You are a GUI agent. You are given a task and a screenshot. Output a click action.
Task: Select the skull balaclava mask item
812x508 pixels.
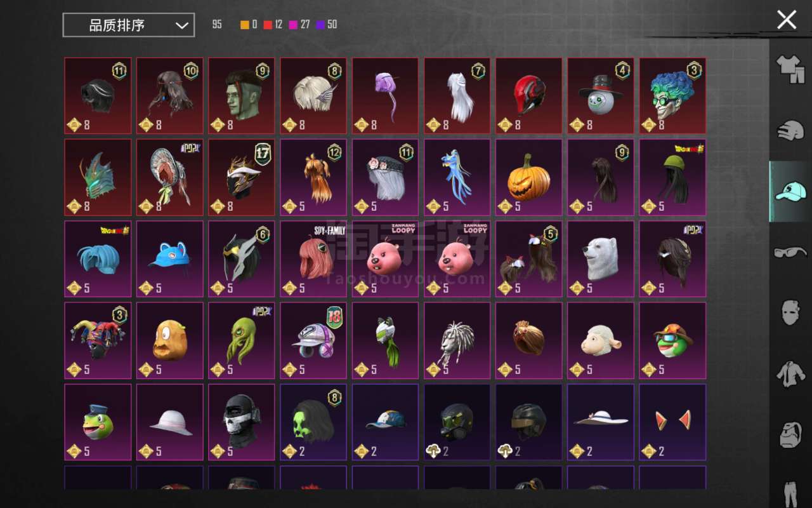click(x=242, y=422)
